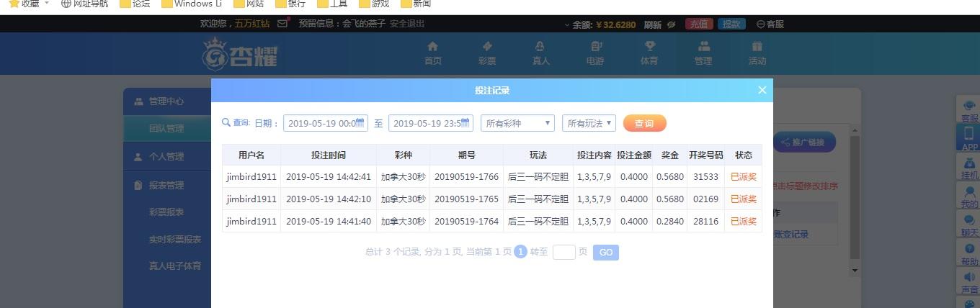Screen dimensions: 980x308
Task: Click the 提款 withdraw button
Action: [731, 24]
